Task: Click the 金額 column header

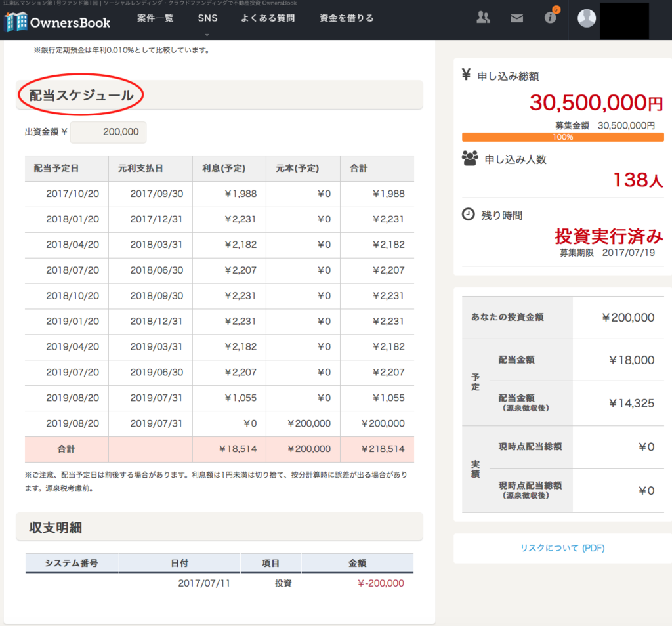Action: (x=357, y=563)
